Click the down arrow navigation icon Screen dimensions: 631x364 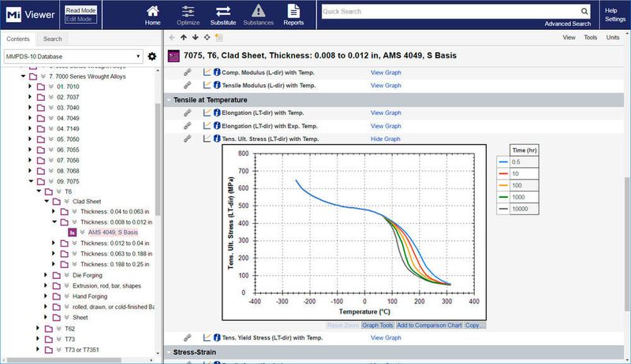[195, 37]
